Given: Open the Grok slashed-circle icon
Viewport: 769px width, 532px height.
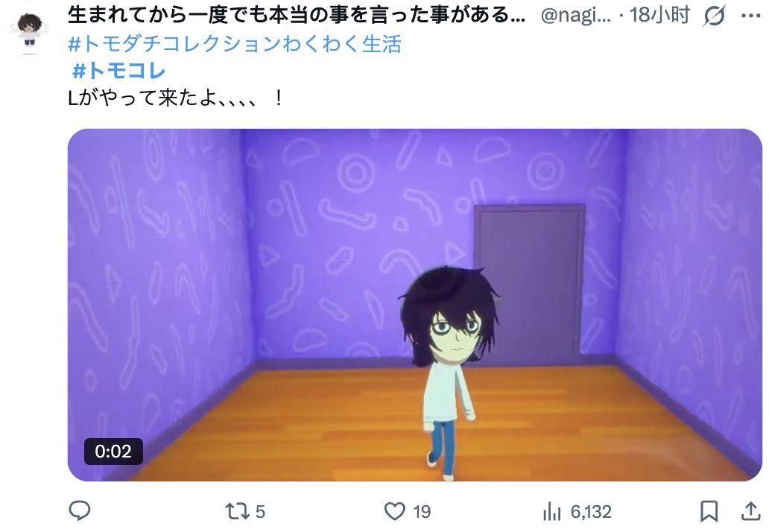Looking at the screenshot, I should point(714,16).
